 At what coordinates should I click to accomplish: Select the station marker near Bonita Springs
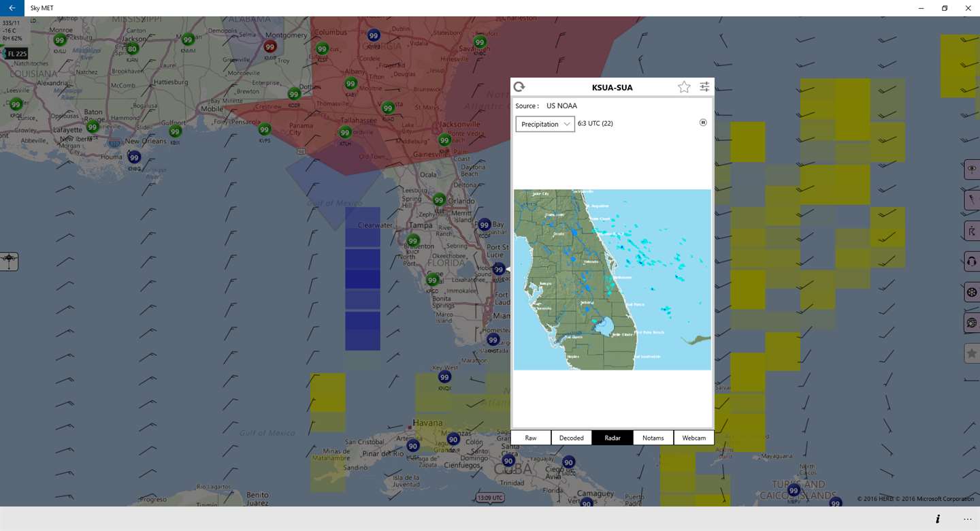tap(432, 280)
